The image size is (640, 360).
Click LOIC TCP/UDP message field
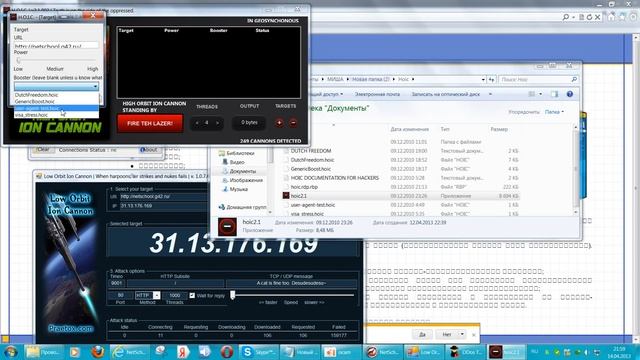pos(291,283)
